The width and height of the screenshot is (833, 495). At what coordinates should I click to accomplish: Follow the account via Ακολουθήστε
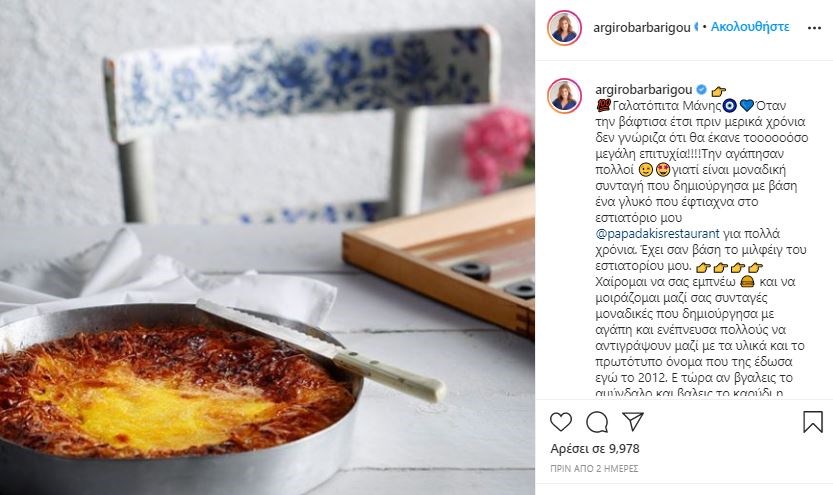[x=750, y=27]
